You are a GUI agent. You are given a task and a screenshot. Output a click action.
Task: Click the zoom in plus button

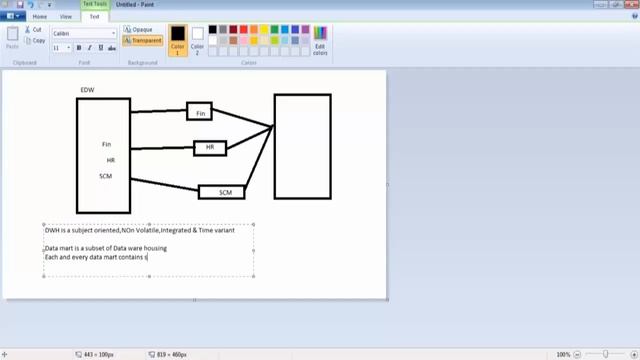634,354
